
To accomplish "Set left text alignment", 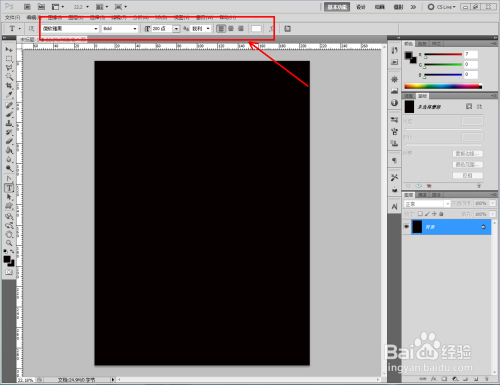I will click(x=221, y=29).
